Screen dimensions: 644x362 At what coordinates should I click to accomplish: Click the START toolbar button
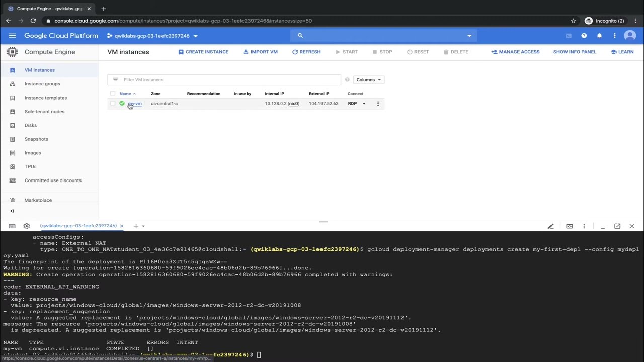point(347,52)
